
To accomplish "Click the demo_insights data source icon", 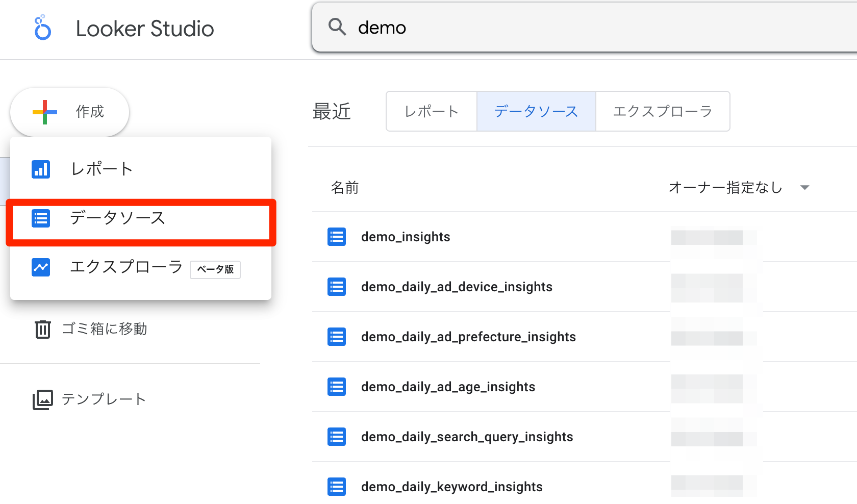I will point(337,237).
